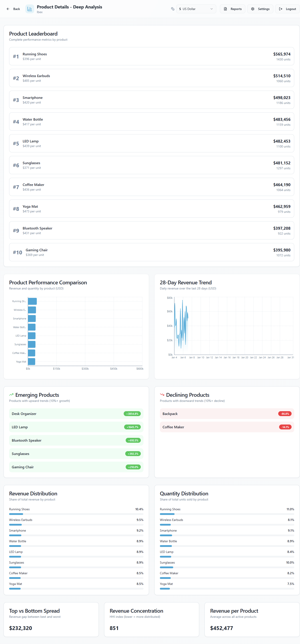Viewport: 300px width, 644px height.
Task: Click the $452,477 Revenue per Product value
Action: (221, 628)
